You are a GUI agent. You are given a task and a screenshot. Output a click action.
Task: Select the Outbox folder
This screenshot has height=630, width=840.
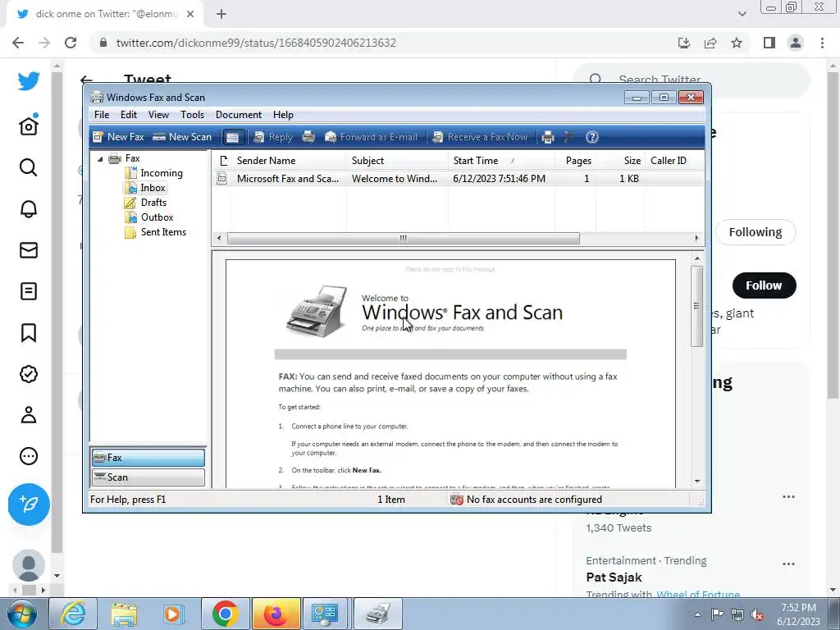157,217
